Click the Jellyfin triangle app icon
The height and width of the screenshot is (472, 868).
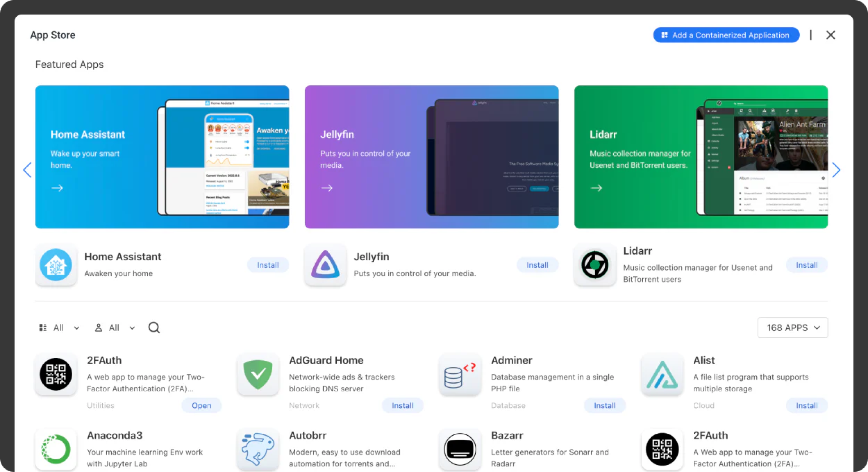(325, 265)
